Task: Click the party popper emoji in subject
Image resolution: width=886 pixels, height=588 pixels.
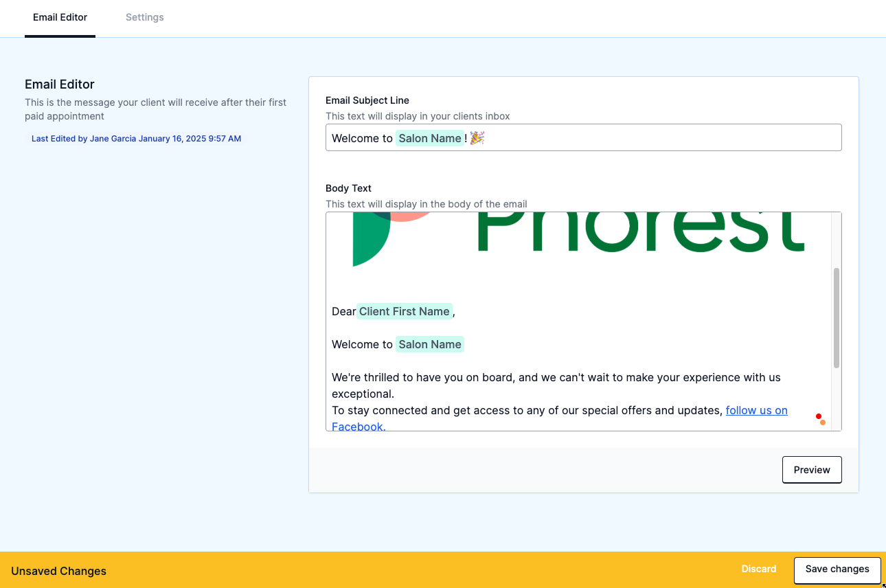Action: (477, 138)
